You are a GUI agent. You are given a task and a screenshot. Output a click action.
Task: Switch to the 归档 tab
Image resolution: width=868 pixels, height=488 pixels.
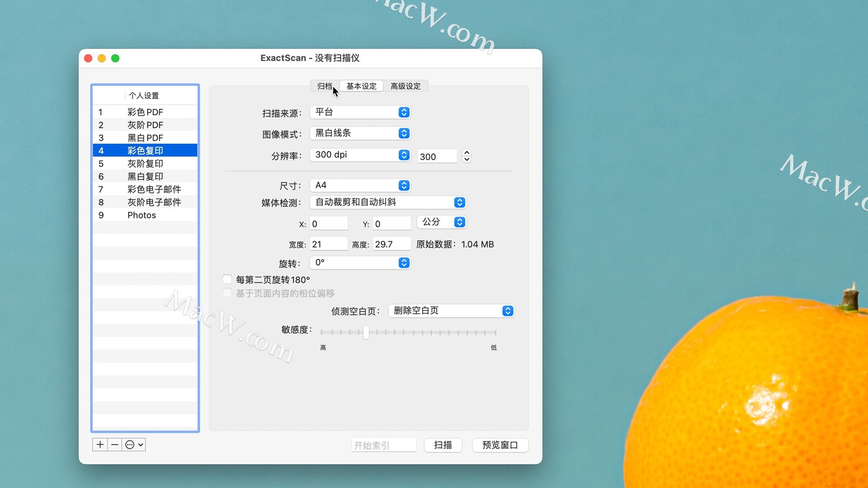click(325, 86)
